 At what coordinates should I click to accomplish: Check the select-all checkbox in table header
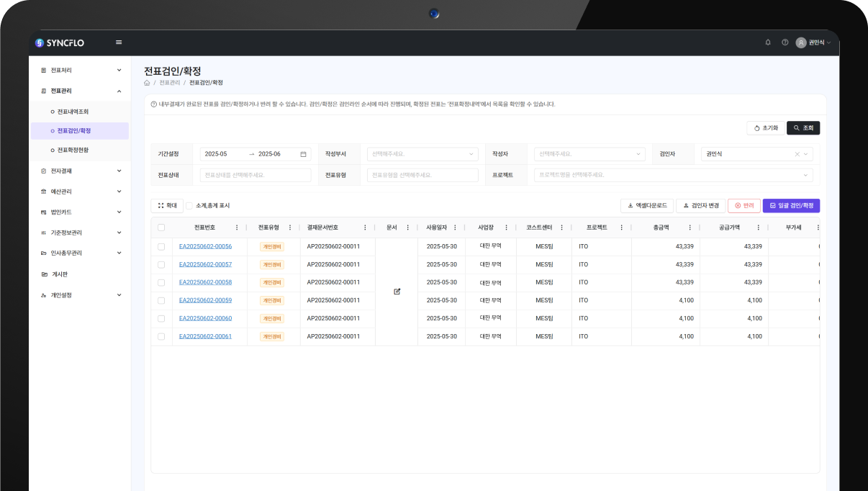161,228
